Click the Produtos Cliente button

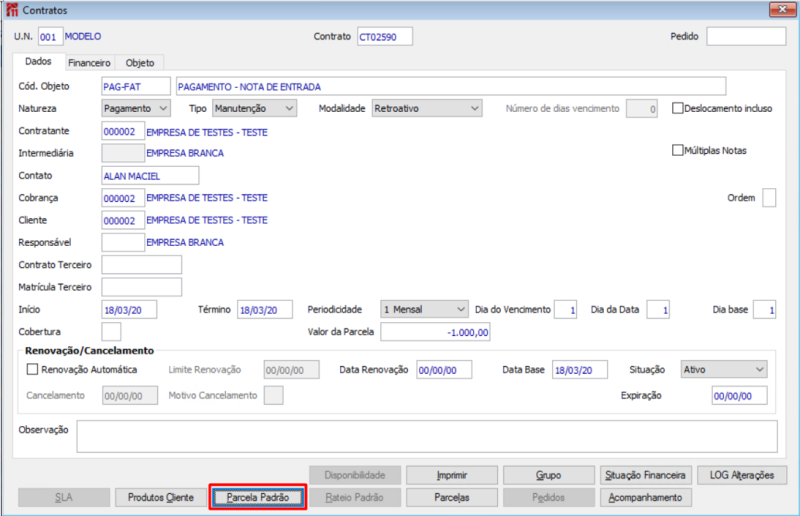161,497
